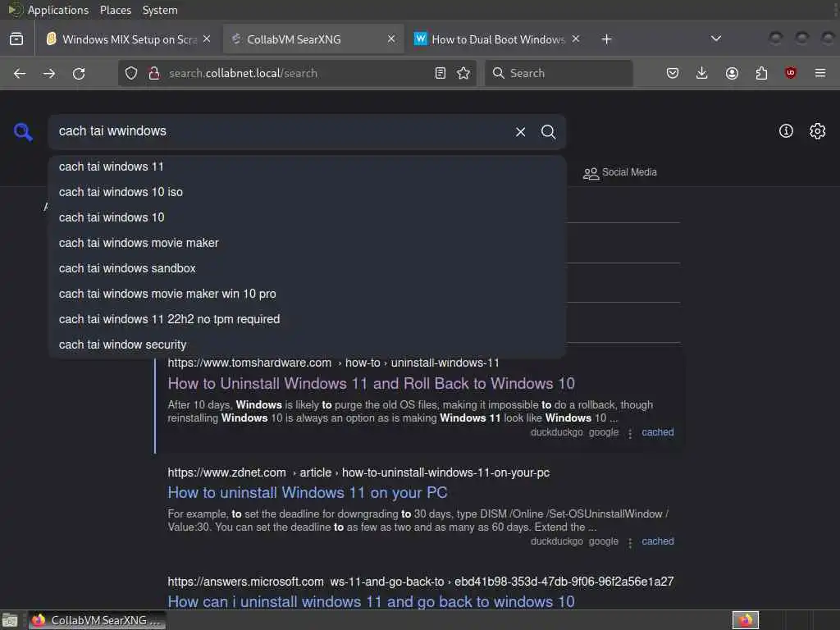Open How can i uninstall windows 11 link
The height and width of the screenshot is (630, 840).
372,601
